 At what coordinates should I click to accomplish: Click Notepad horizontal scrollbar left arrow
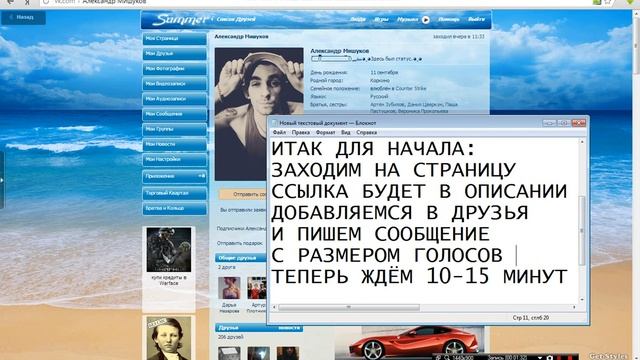tap(274, 307)
